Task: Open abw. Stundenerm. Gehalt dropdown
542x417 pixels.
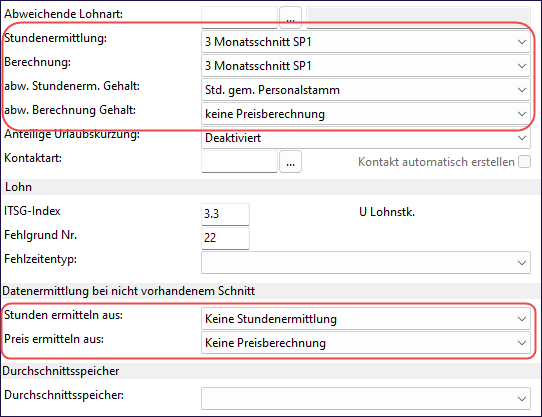Action: [366, 90]
